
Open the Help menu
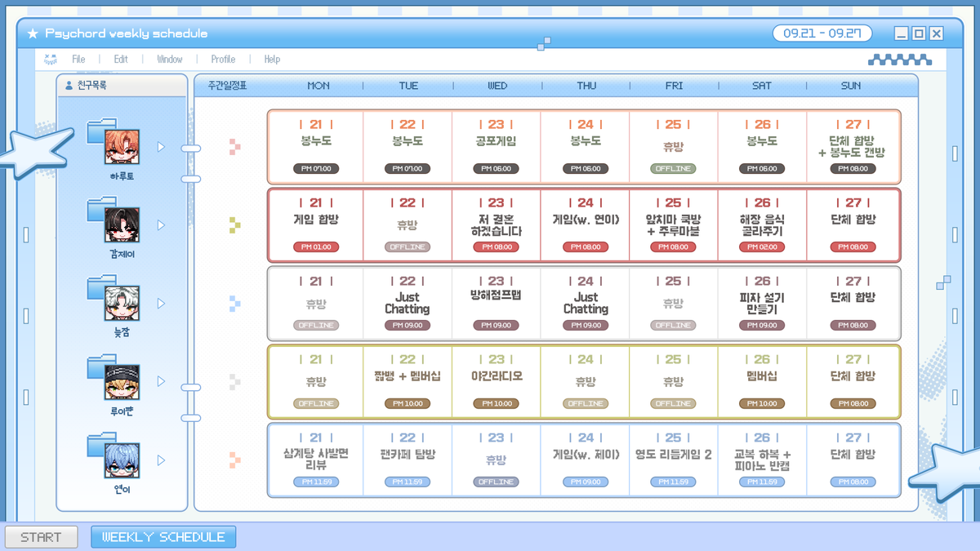pos(272,59)
